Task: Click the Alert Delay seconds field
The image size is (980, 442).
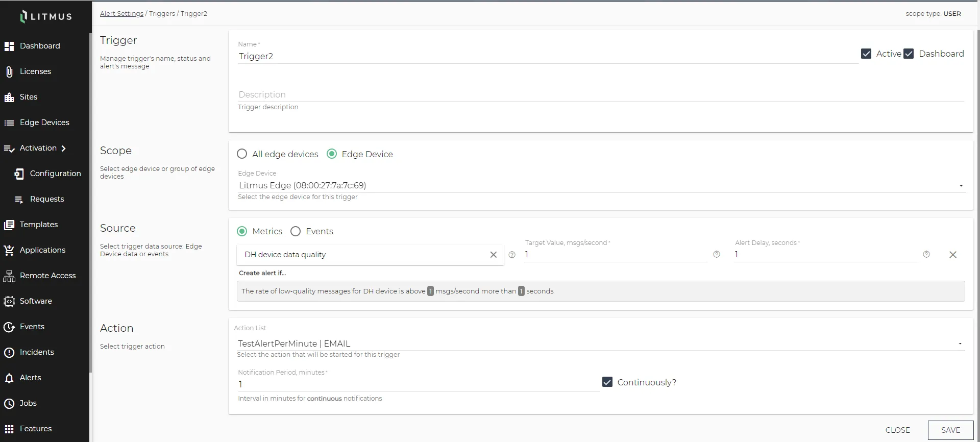Action: click(825, 255)
